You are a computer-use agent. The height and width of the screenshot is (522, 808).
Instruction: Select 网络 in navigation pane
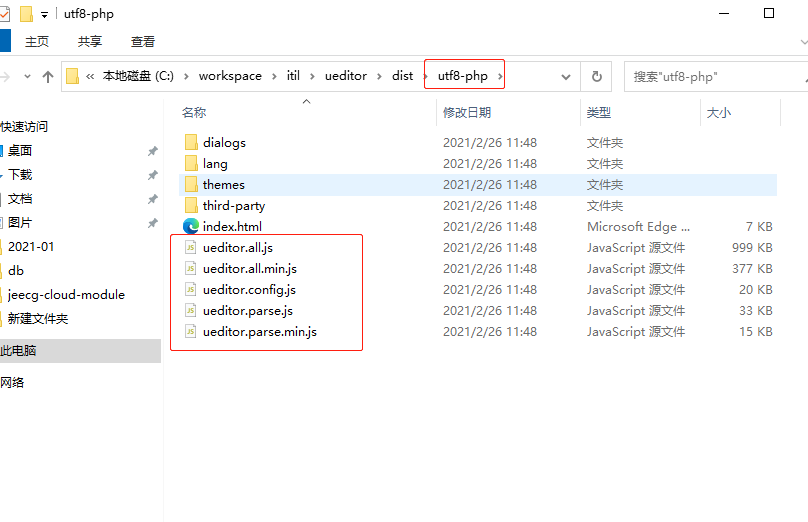tap(12, 382)
